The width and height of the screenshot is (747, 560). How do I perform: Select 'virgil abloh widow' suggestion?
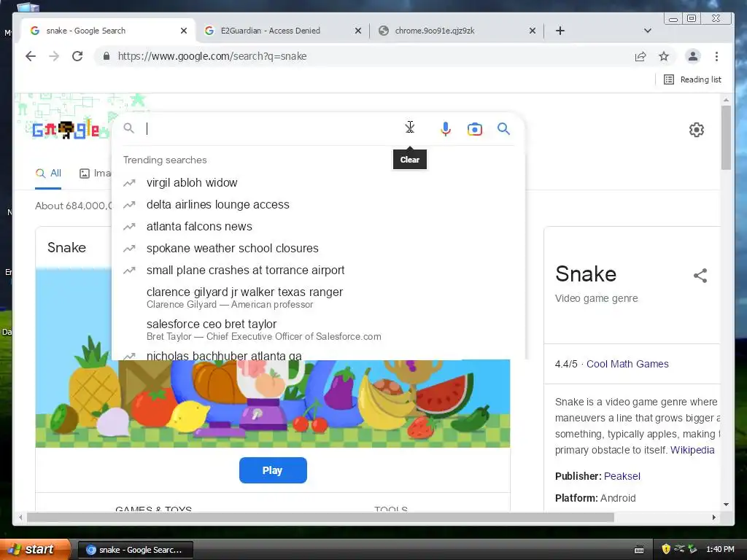[x=318, y=183]
